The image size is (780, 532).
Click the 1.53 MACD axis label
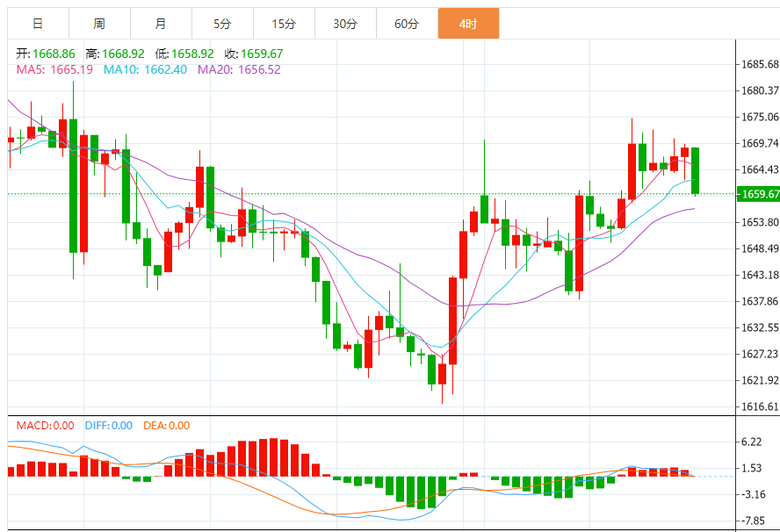[751, 469]
